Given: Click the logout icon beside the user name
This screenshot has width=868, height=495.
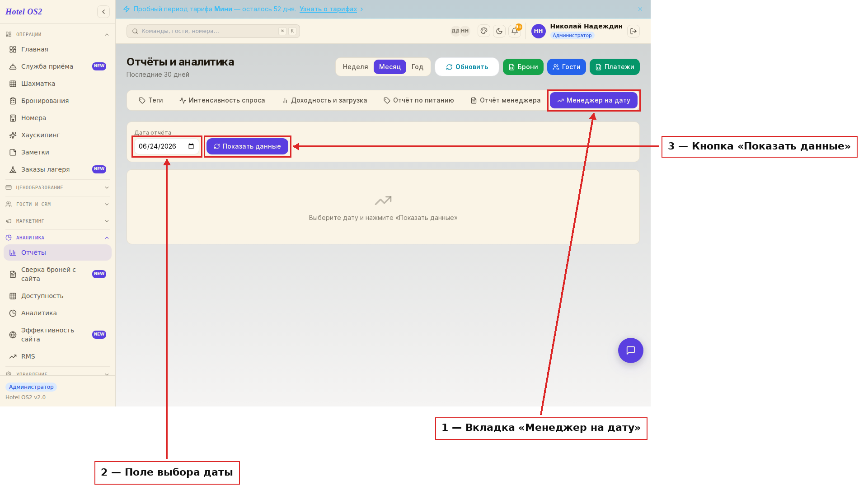Looking at the screenshot, I should pyautogui.click(x=633, y=31).
